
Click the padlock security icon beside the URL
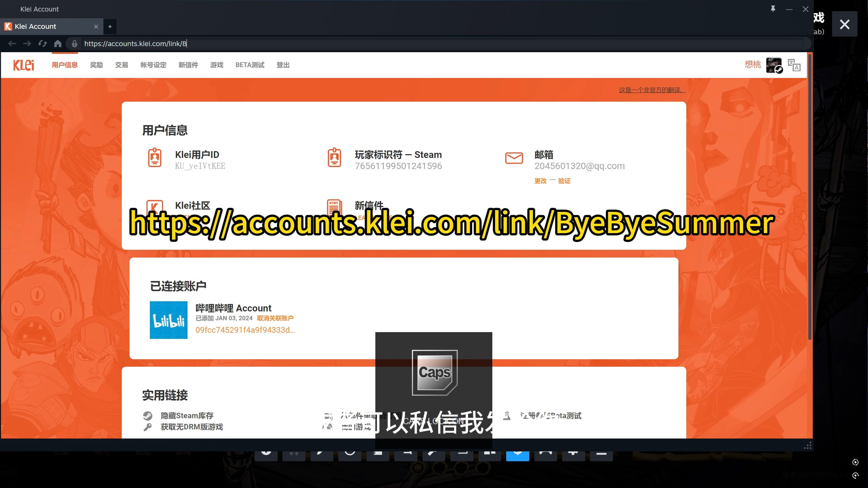[x=75, y=44]
